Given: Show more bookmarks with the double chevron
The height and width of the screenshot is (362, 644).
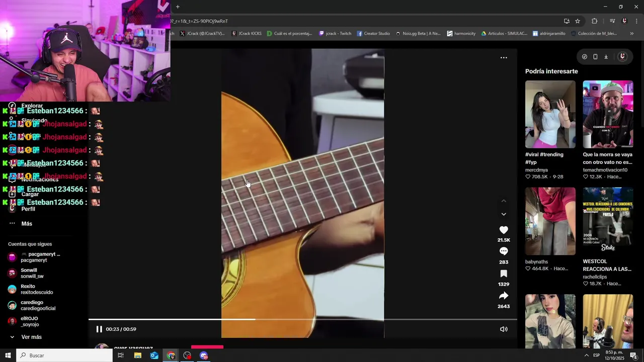Looking at the screenshot, I should pyautogui.click(x=631, y=34).
